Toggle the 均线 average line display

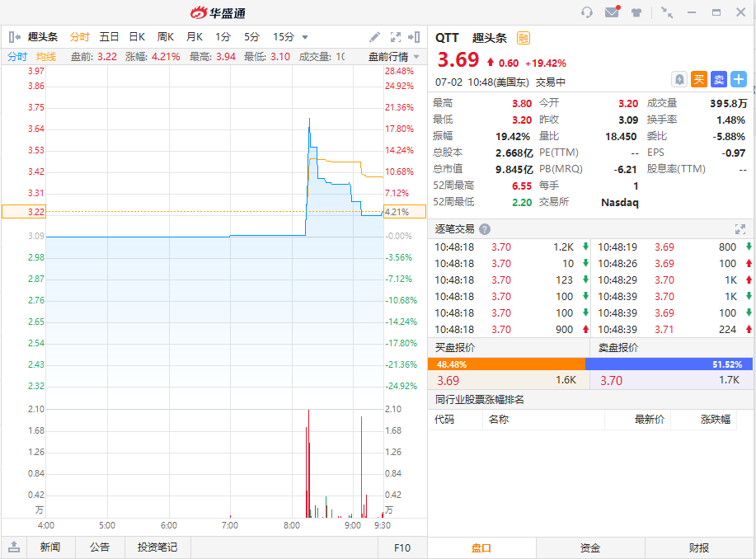pyautogui.click(x=46, y=57)
